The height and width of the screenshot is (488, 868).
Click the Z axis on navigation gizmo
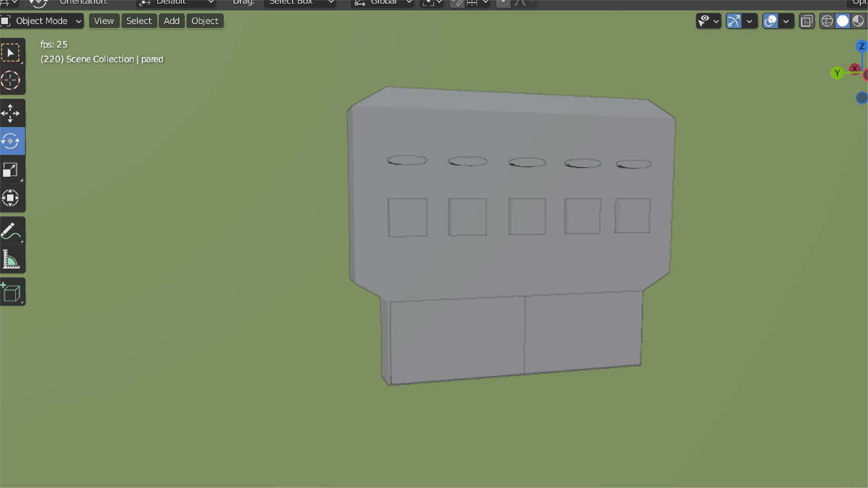click(x=861, y=46)
